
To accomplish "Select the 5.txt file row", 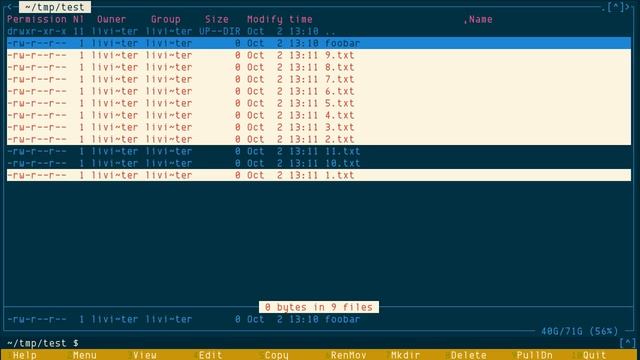I will pyautogui.click(x=319, y=103).
